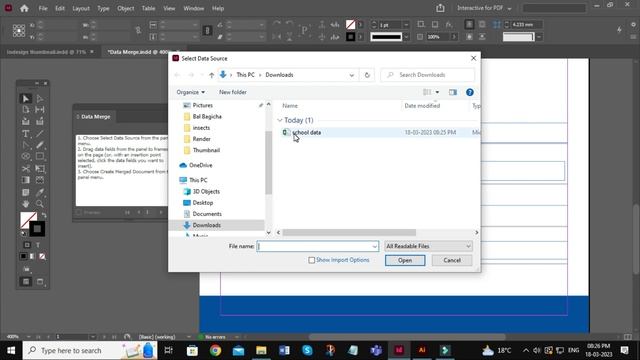The height and width of the screenshot is (360, 640).
Task: Apply solid color button in toolbox
Action: [x=23, y=256]
